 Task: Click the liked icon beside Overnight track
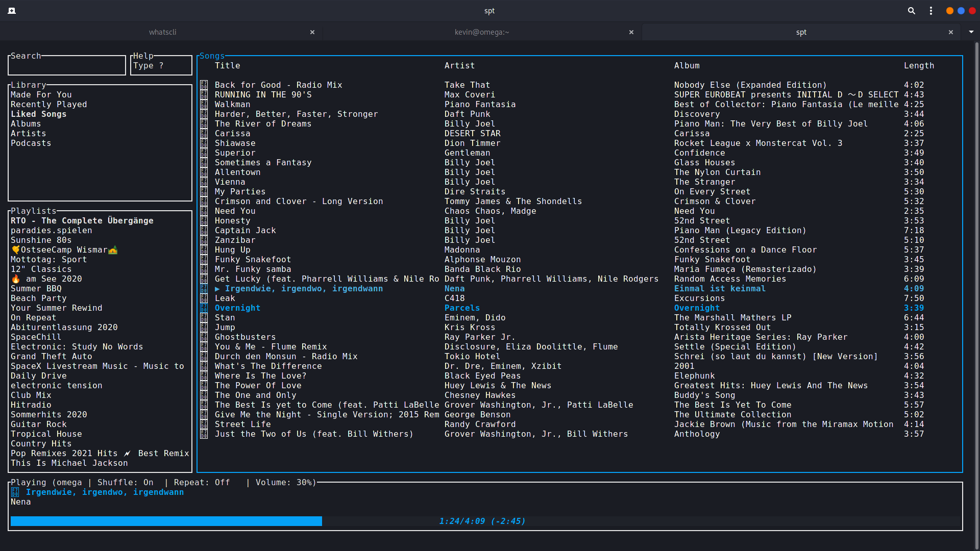[204, 308]
